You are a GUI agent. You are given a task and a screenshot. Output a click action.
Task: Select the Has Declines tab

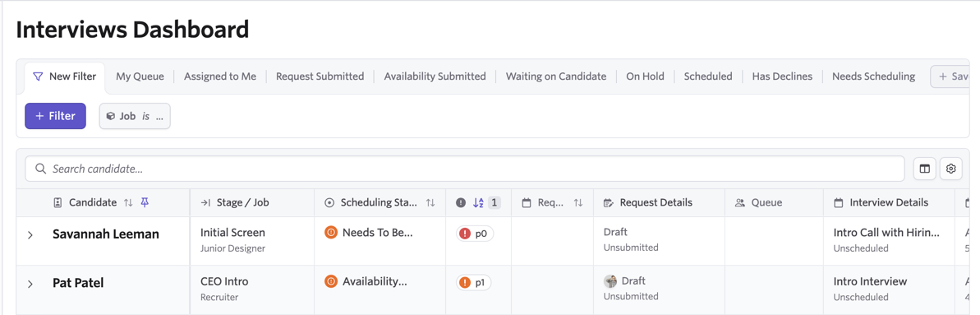coord(783,76)
